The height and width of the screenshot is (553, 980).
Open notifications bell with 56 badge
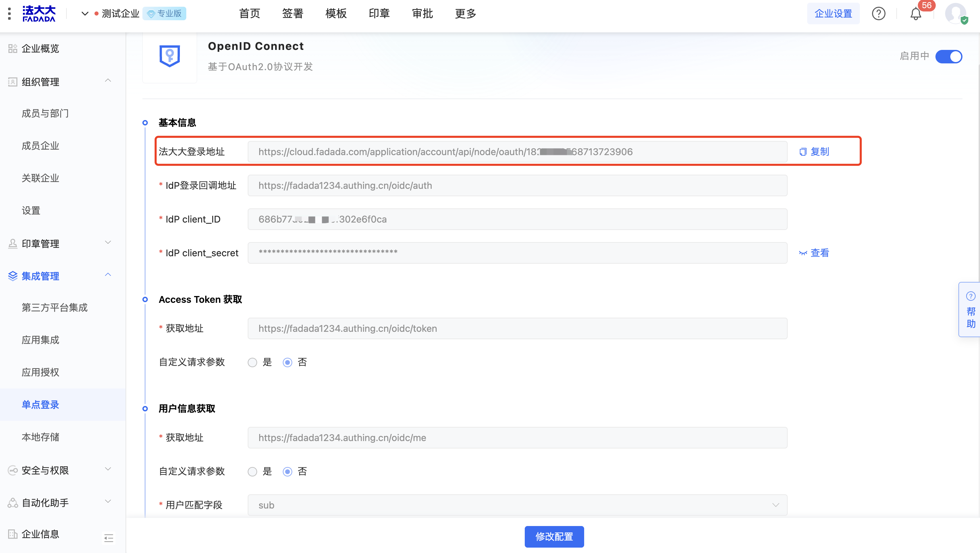click(916, 14)
